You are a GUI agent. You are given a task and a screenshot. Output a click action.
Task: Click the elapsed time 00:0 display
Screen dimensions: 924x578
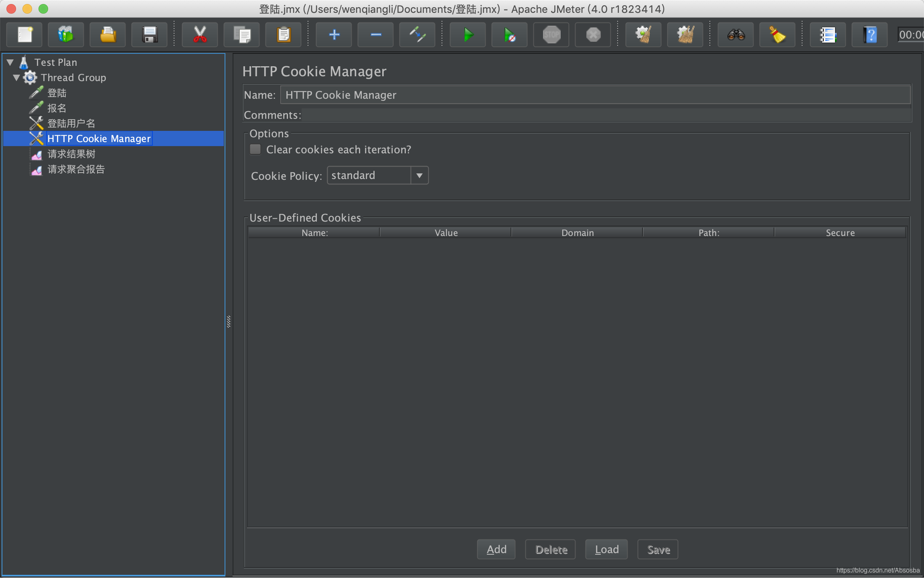tap(911, 35)
